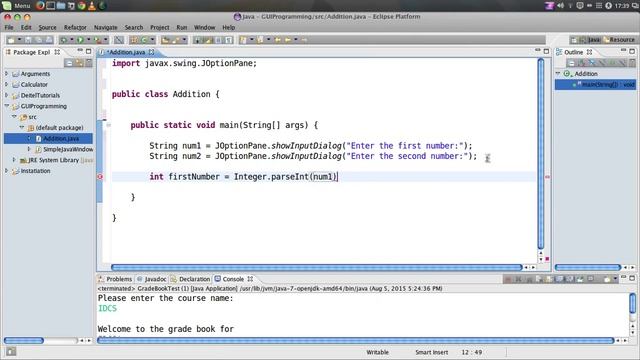This screenshot has width=640, height=360.
Task: Click the Search flashlight icon in the toolbar
Action: 175,40
